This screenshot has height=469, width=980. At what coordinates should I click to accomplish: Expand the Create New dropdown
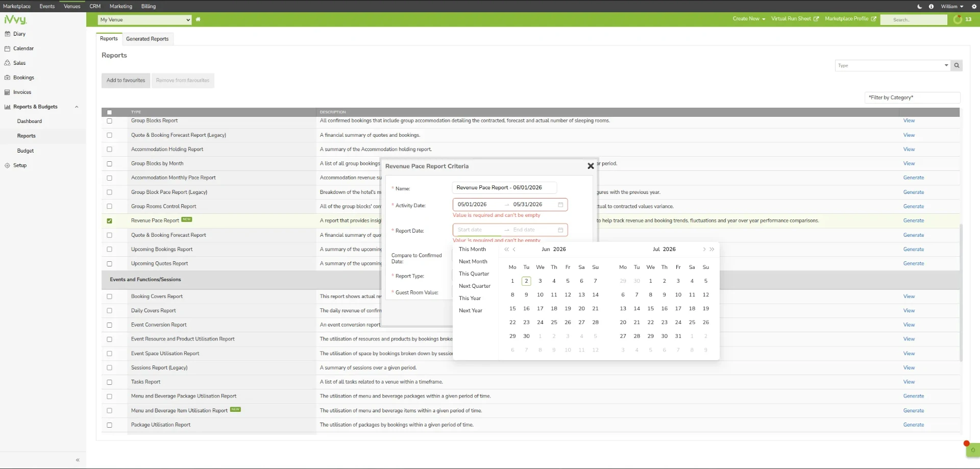pyautogui.click(x=749, y=19)
